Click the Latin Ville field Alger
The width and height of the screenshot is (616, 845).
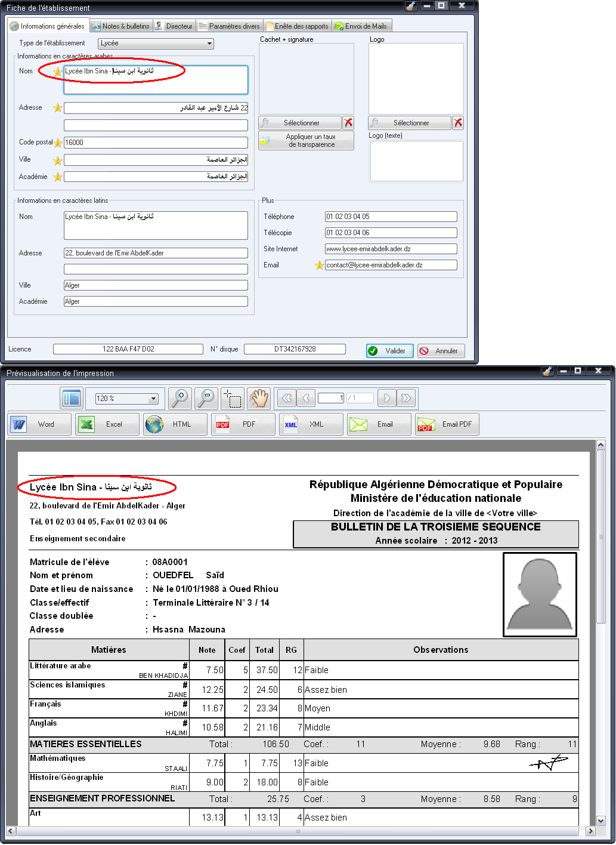(x=156, y=285)
